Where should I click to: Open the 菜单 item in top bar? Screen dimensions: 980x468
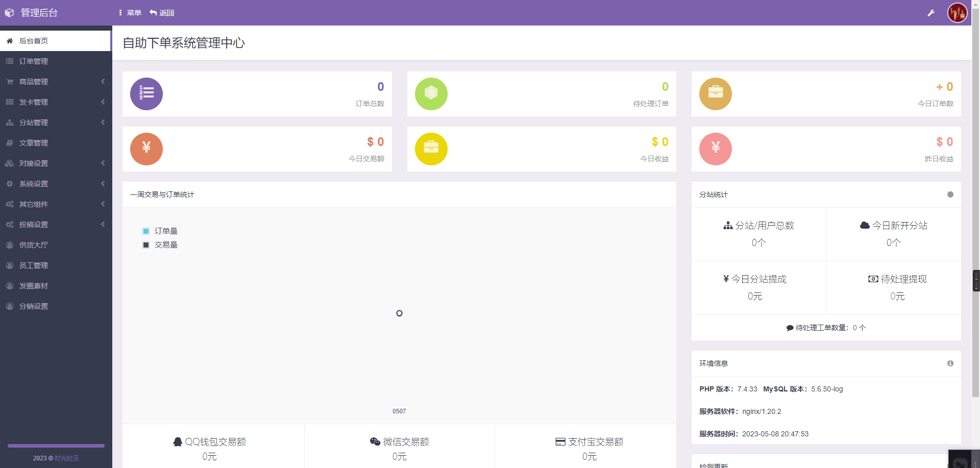[x=130, y=12]
